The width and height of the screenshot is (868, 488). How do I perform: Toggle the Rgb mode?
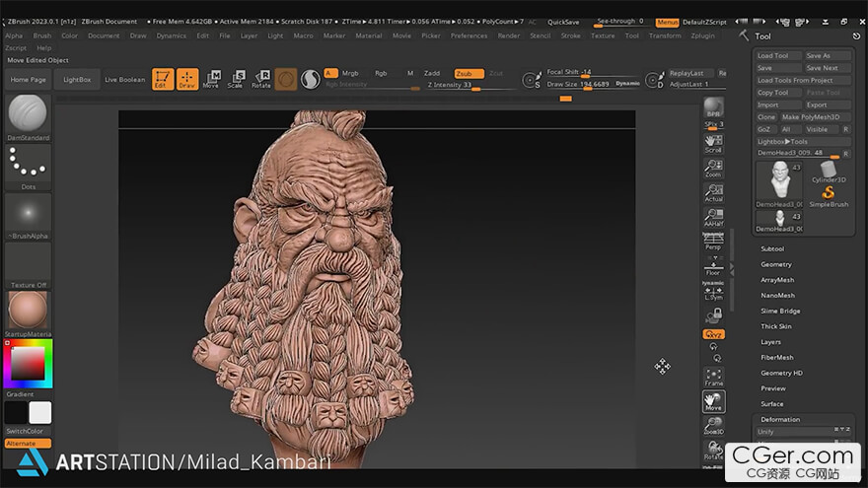click(381, 74)
